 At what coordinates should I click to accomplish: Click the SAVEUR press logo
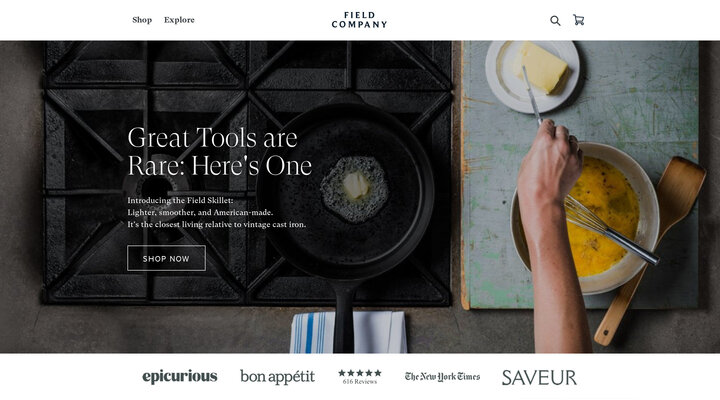539,377
